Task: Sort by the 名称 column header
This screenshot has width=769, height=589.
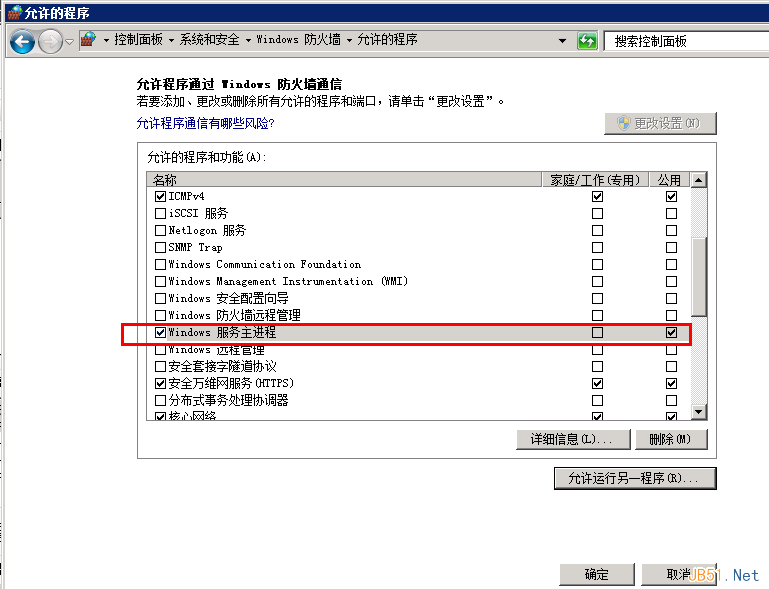Action: tap(344, 179)
